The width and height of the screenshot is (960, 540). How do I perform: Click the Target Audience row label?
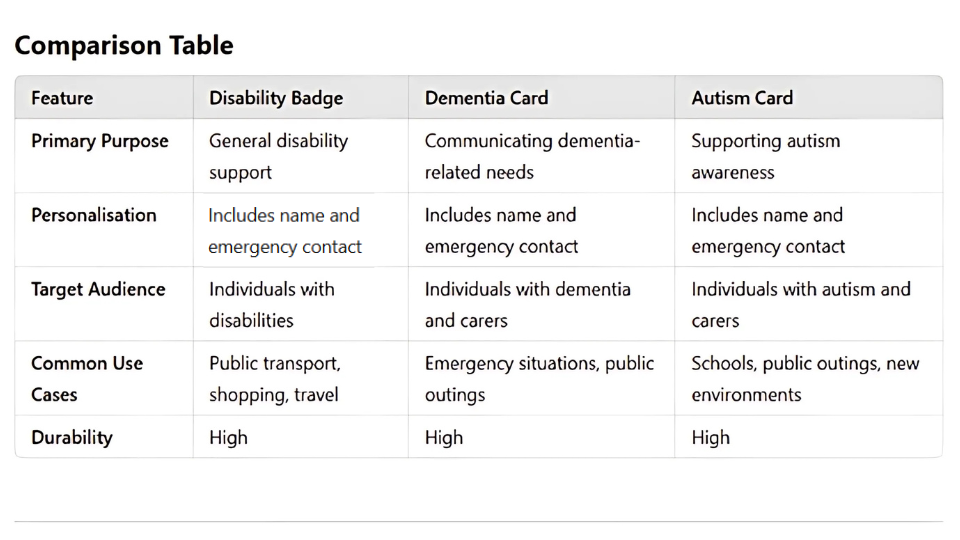point(98,290)
